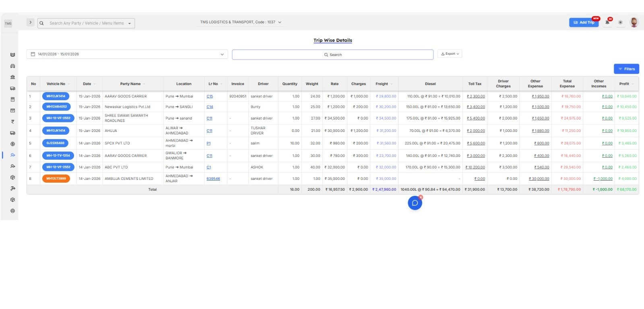
Task: Click the dollar coin sidebar icon
Action: pos(12,144)
